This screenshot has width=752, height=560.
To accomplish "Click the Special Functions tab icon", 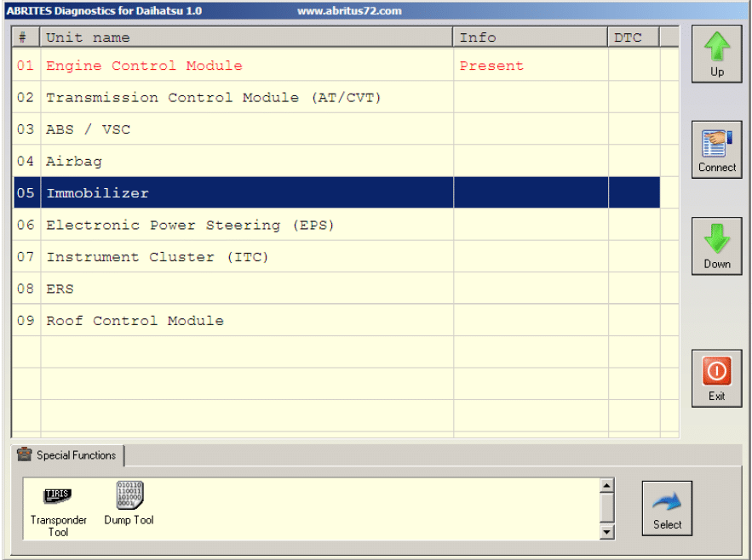I will (24, 455).
